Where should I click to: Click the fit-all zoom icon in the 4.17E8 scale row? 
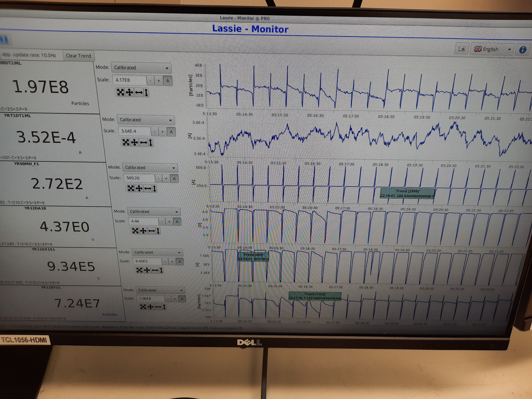[120, 92]
